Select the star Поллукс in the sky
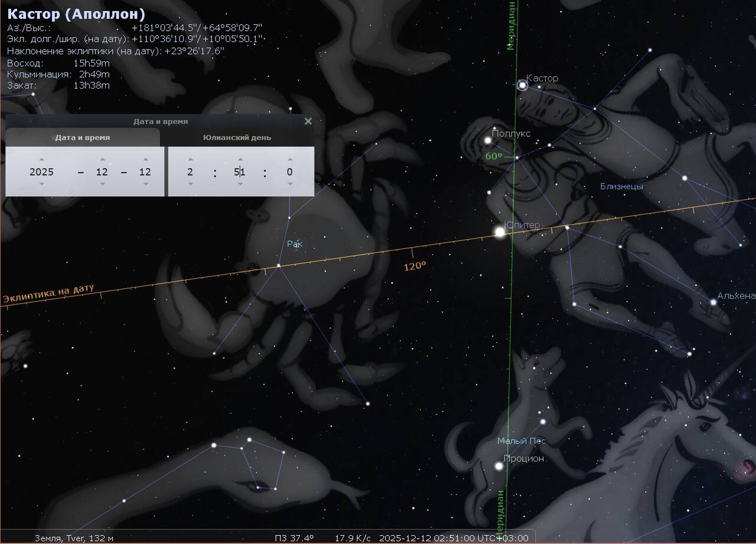This screenshot has height=544, width=756. click(x=488, y=141)
